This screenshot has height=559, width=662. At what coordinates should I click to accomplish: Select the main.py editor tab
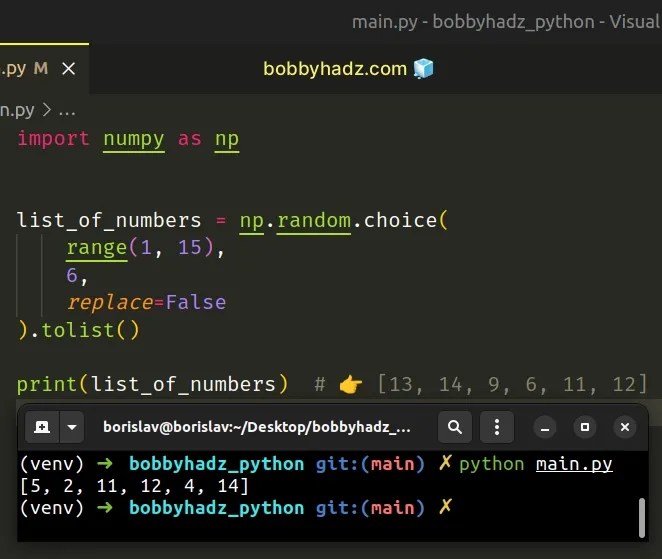point(44,68)
